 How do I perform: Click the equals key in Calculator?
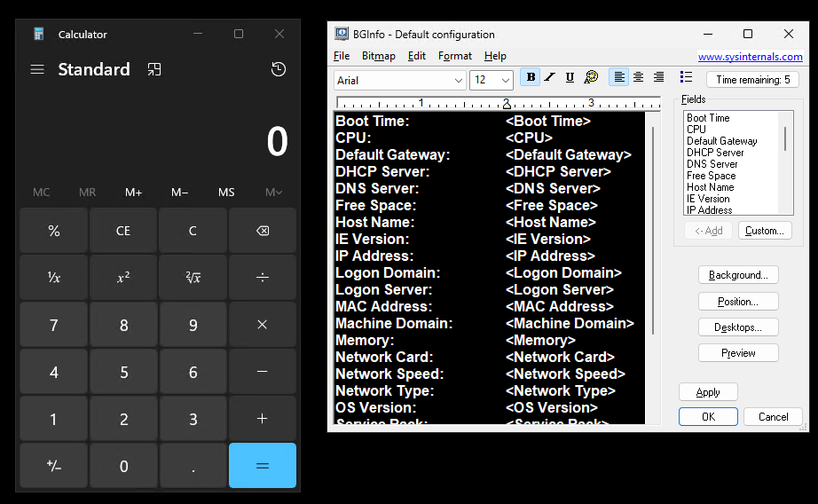[x=263, y=466]
